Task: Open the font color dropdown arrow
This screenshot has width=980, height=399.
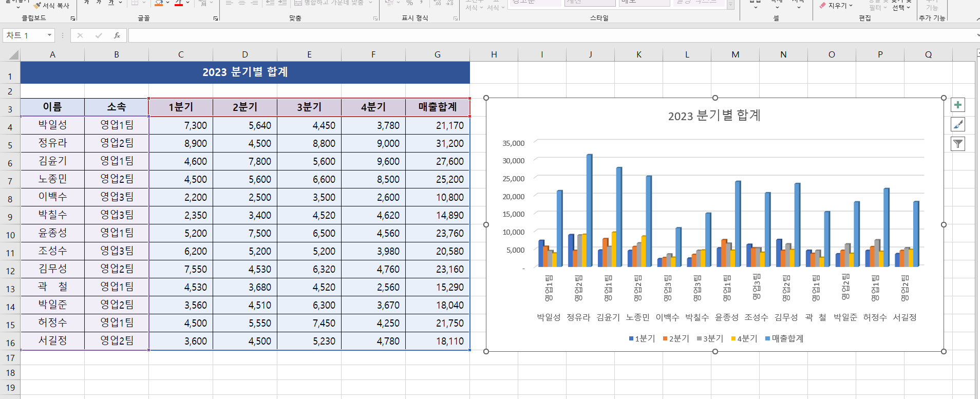Action: click(187, 3)
